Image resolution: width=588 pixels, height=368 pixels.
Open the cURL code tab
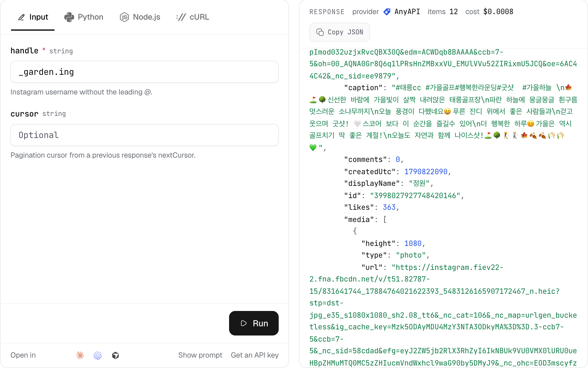193,17
